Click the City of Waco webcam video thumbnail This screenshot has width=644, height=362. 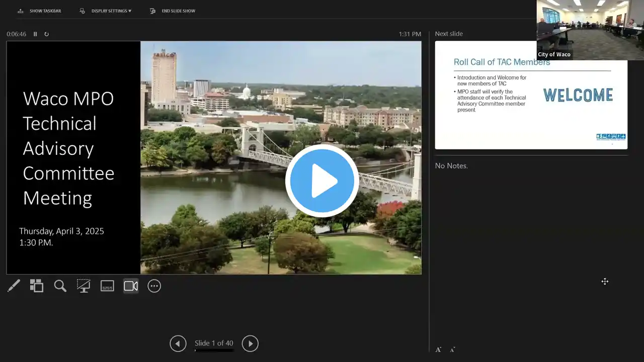(590, 30)
